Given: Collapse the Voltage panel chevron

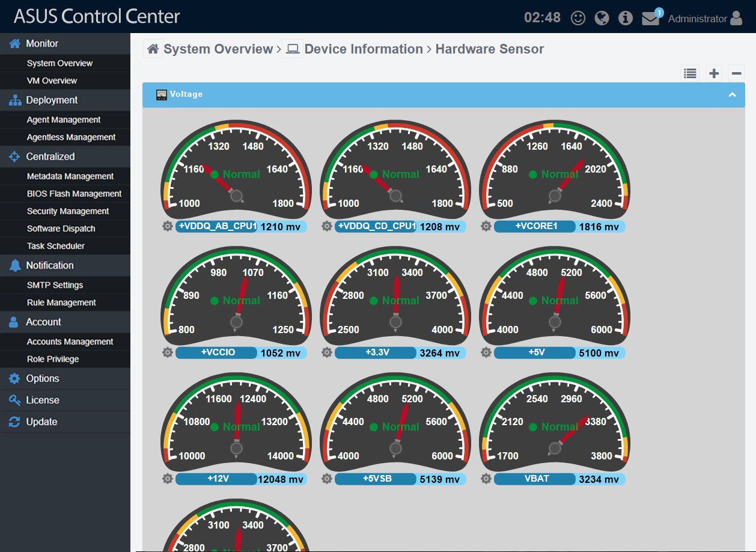Looking at the screenshot, I should pyautogui.click(x=732, y=94).
